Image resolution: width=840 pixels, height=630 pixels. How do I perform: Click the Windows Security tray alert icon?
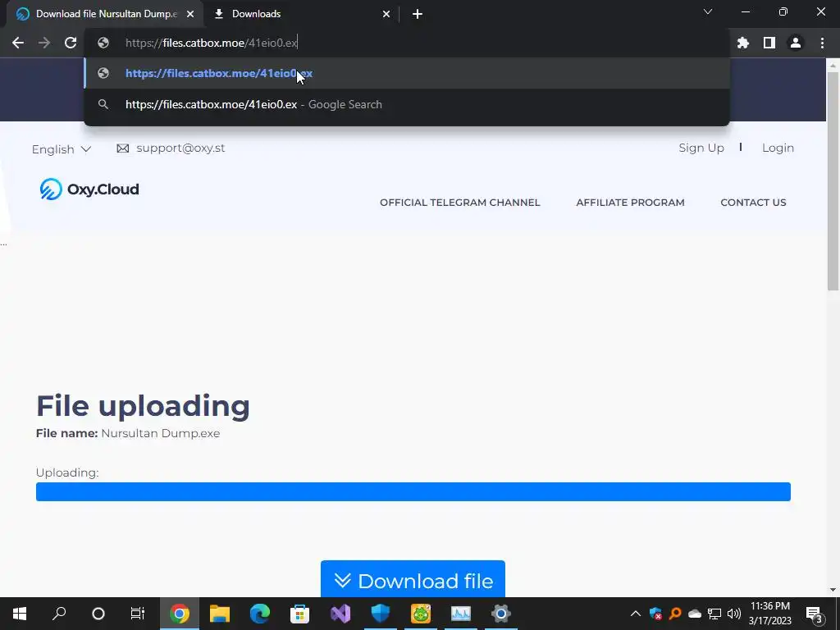[x=655, y=614]
